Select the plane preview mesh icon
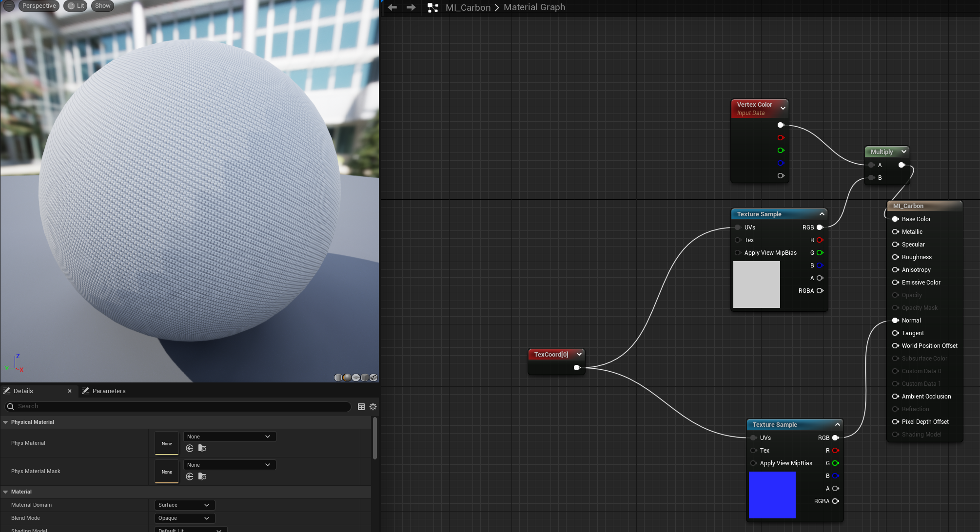The width and height of the screenshot is (980, 532). coord(356,378)
